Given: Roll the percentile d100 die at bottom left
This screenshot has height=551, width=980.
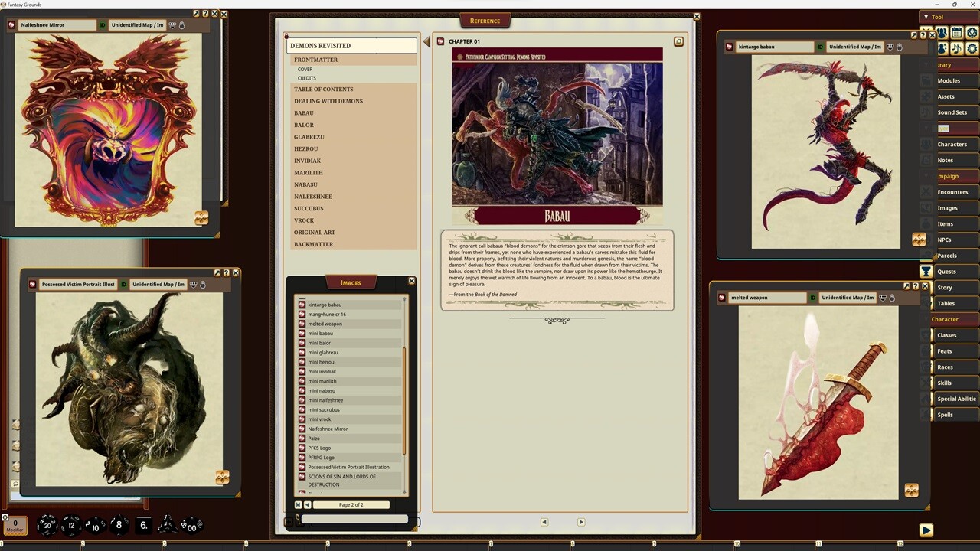Looking at the screenshot, I should [191, 526].
